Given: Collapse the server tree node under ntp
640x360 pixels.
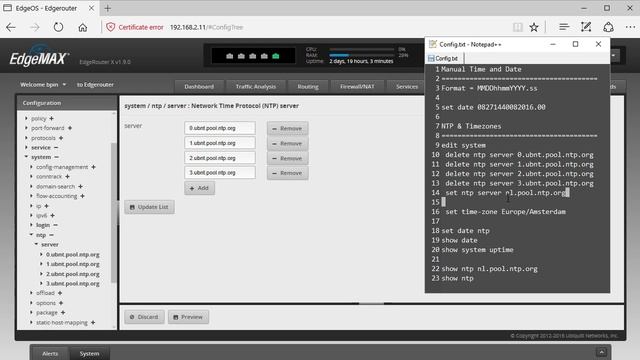Looking at the screenshot, I should [x=36, y=244].
